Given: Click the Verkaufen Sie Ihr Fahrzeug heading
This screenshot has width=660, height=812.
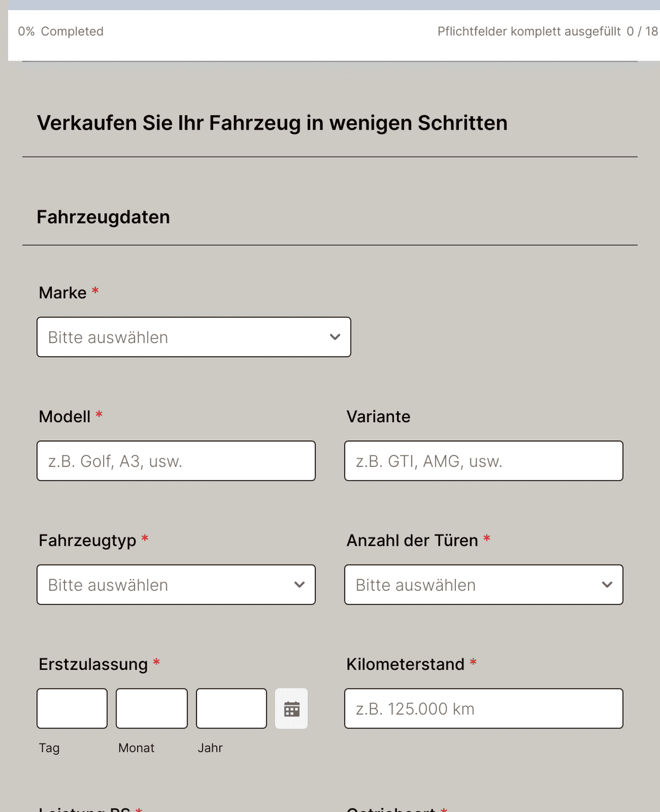Looking at the screenshot, I should point(272,123).
